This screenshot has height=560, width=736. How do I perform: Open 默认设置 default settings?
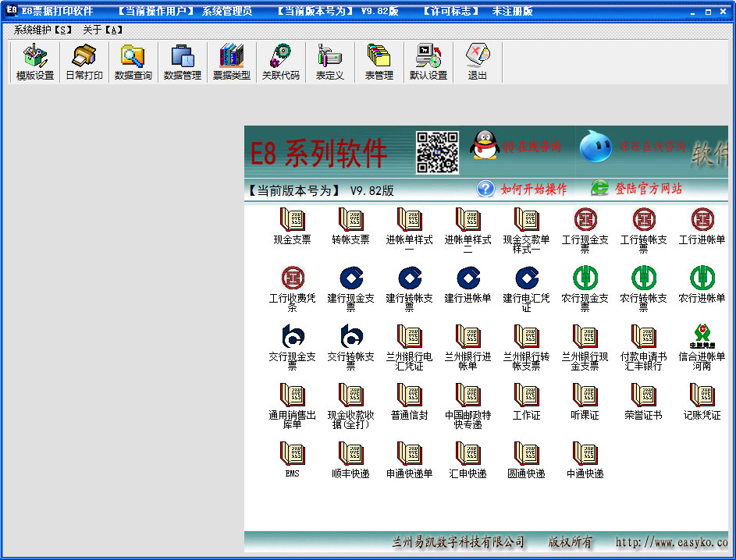click(428, 62)
